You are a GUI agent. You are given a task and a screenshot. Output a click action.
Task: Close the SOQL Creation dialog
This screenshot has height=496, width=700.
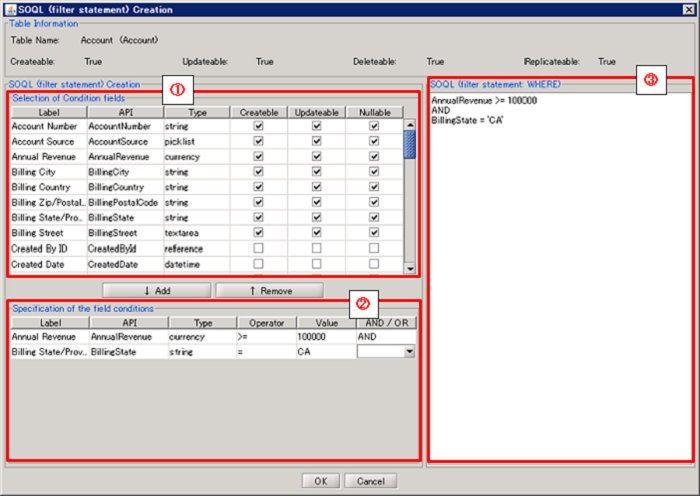coord(688,9)
